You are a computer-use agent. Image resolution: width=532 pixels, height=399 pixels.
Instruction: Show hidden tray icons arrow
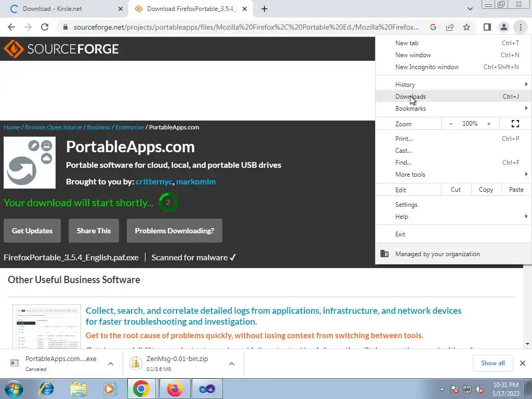click(x=442, y=389)
